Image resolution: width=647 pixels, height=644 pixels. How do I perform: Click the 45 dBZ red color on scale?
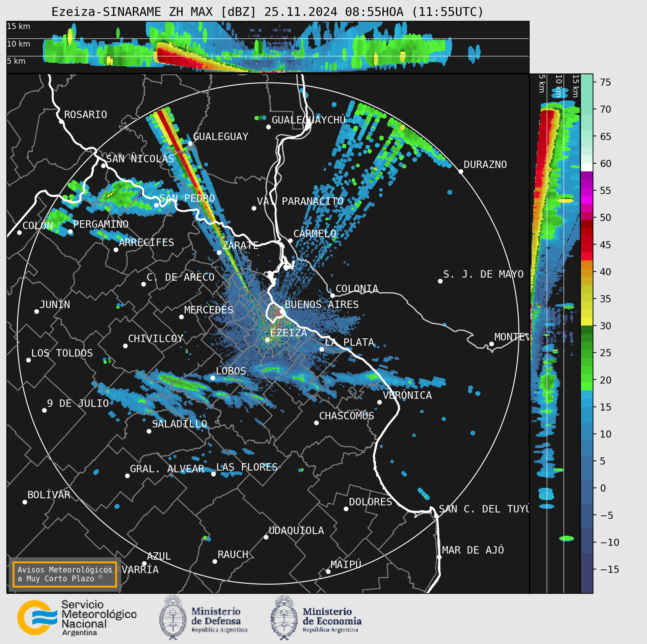coord(587,245)
